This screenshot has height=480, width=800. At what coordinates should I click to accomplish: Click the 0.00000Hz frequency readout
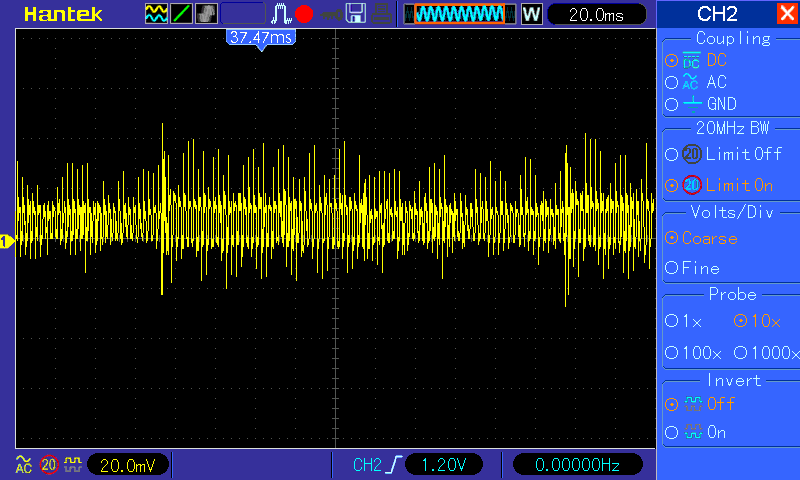(x=578, y=465)
